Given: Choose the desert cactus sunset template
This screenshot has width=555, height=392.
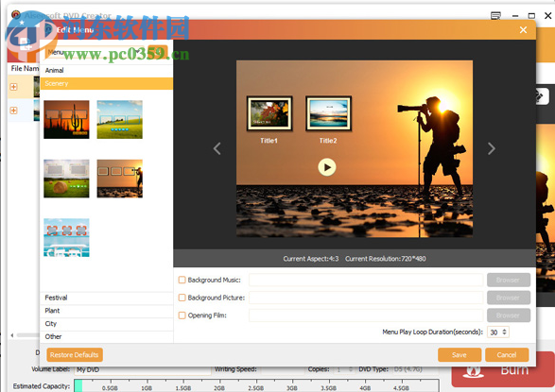Looking at the screenshot, I should (x=66, y=119).
